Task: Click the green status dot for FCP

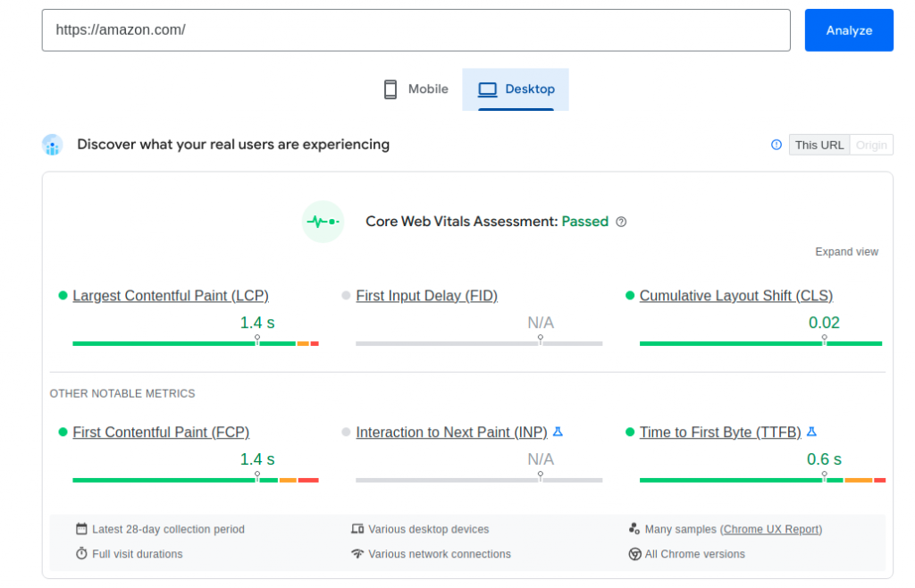Action: point(63,432)
